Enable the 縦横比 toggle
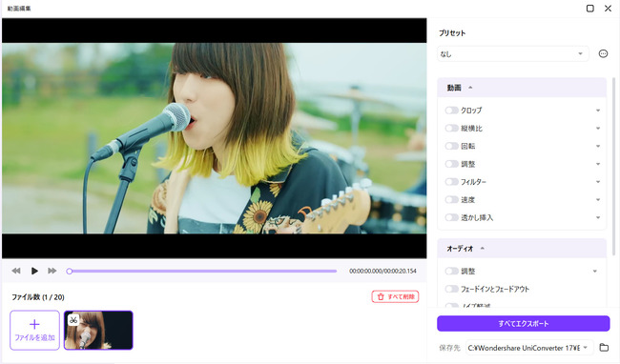Image resolution: width=620 pixels, height=364 pixels. click(x=451, y=128)
